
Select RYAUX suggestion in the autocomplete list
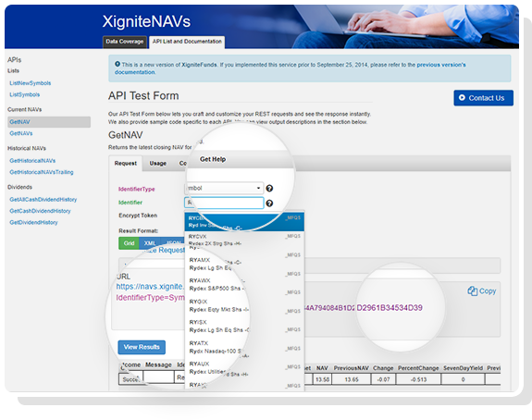(x=244, y=368)
